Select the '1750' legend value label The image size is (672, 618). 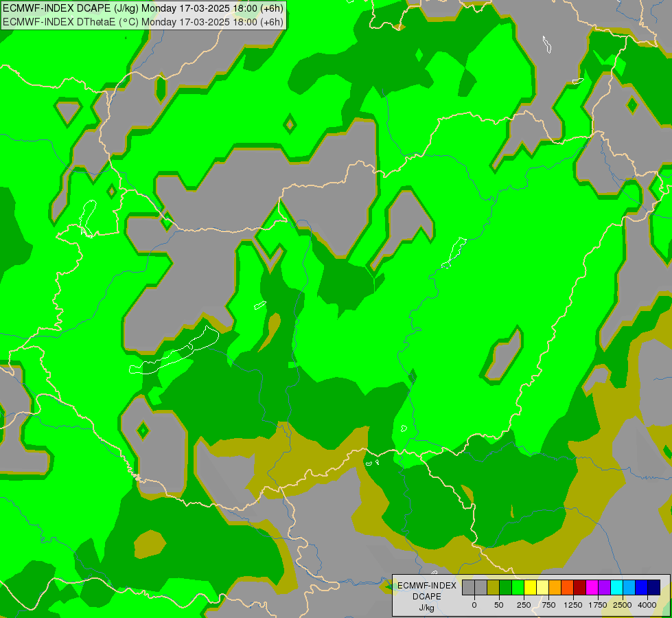point(598,605)
